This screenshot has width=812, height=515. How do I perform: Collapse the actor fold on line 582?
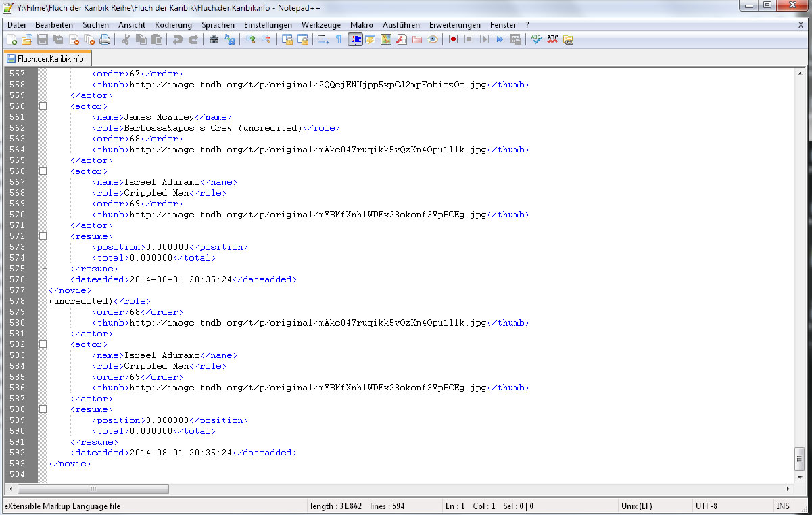coord(43,344)
